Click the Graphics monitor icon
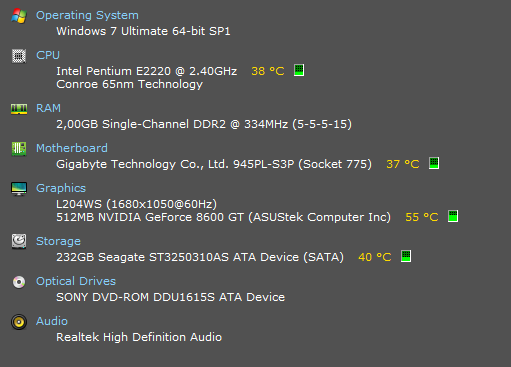The width and height of the screenshot is (511, 367). (19, 189)
